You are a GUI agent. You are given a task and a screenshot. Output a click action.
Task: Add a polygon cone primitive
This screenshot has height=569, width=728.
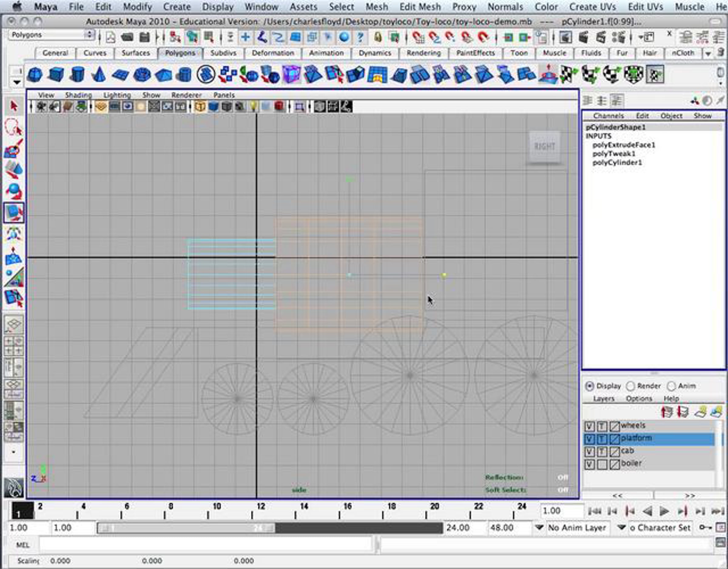coord(98,74)
